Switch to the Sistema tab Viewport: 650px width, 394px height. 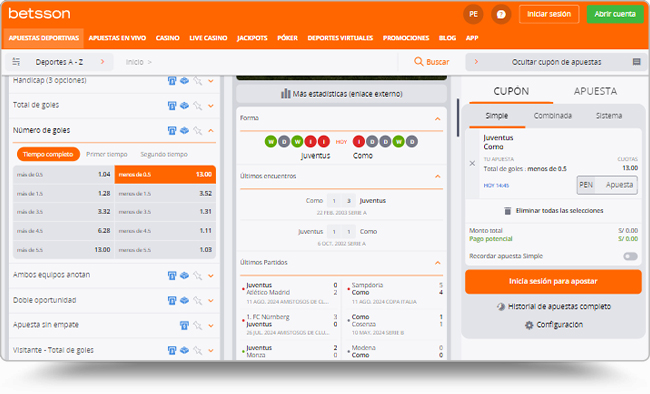click(609, 116)
